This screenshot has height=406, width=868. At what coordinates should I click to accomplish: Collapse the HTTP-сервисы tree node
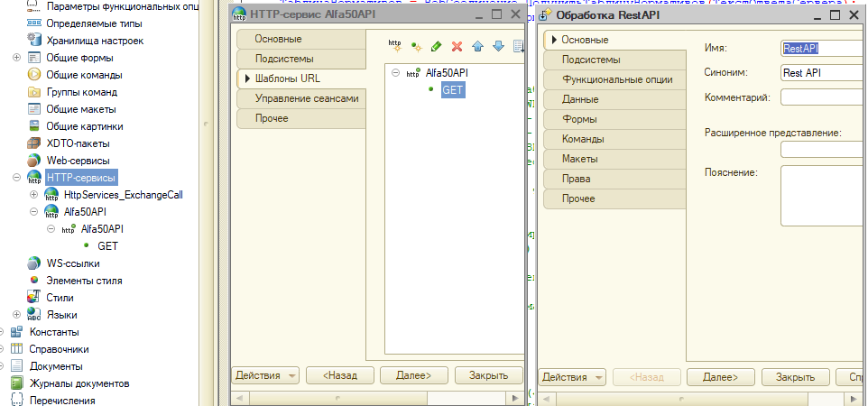tap(16, 178)
